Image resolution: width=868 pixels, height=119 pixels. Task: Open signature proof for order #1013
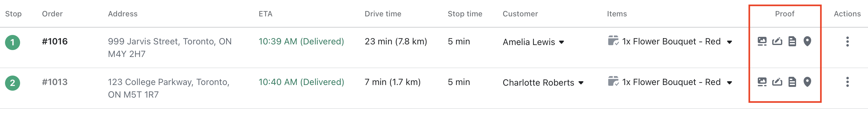[777, 82]
